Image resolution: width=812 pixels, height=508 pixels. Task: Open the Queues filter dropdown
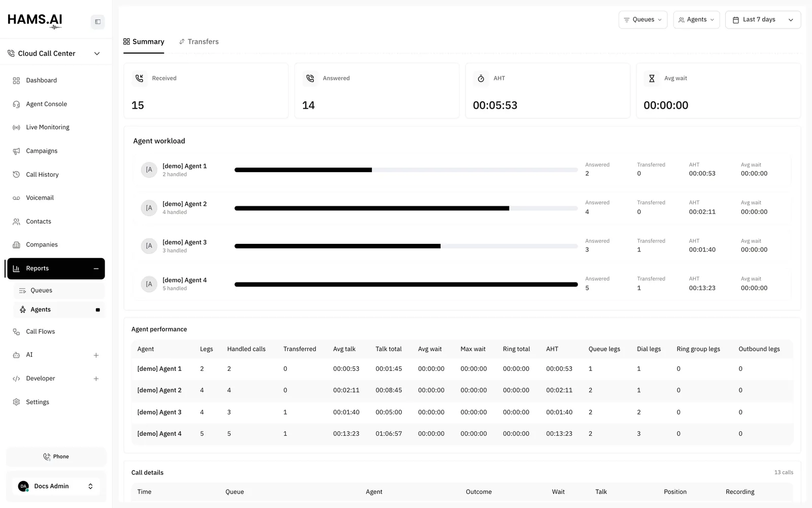642,20
